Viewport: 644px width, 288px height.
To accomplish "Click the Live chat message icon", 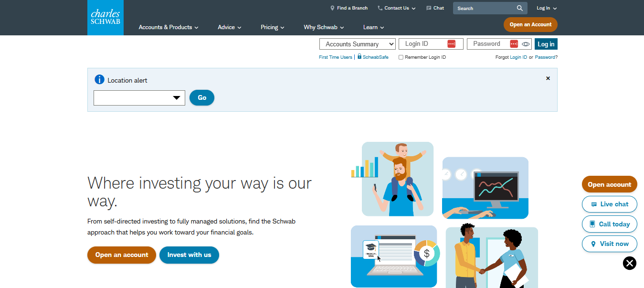I will [594, 204].
